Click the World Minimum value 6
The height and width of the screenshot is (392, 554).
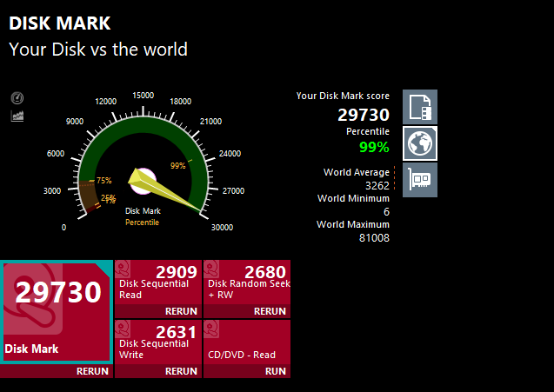click(386, 212)
